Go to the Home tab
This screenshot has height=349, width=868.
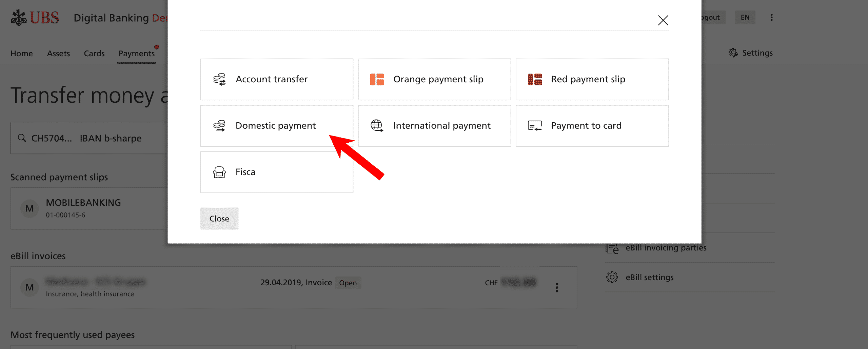click(x=22, y=54)
